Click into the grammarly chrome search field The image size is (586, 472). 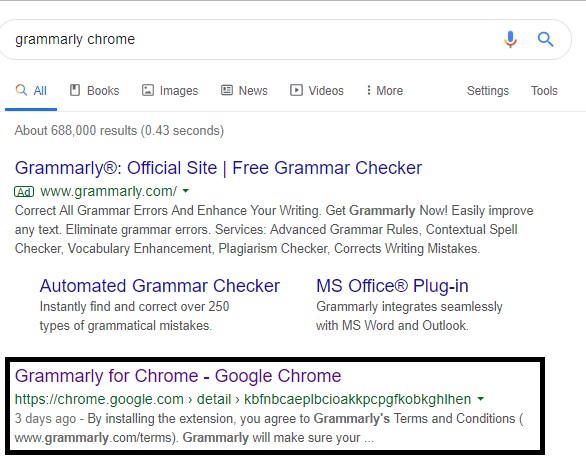pyautogui.click(x=254, y=39)
